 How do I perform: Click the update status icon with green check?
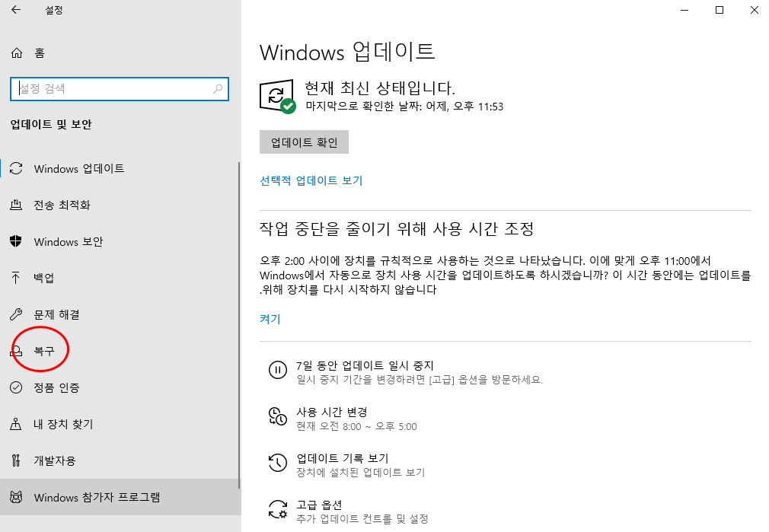[278, 96]
